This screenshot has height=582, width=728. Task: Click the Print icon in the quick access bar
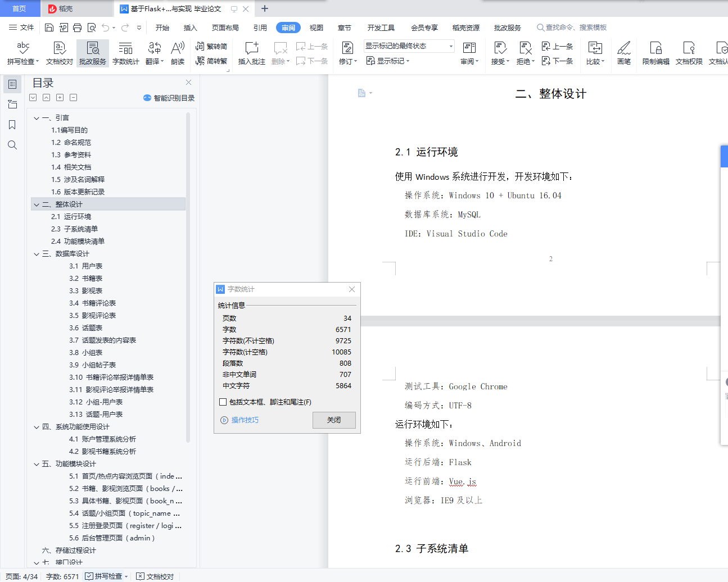[x=77, y=28]
